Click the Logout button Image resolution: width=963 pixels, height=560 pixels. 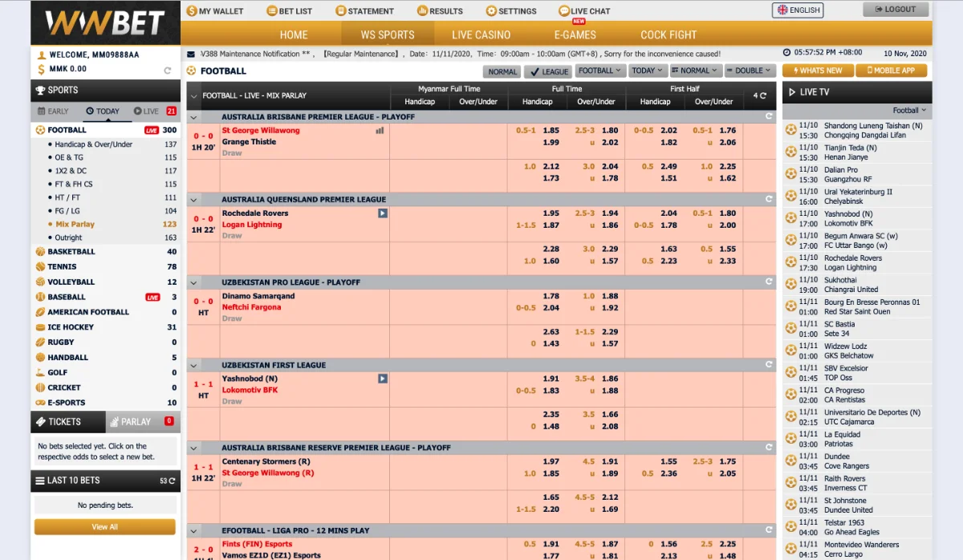coord(896,10)
